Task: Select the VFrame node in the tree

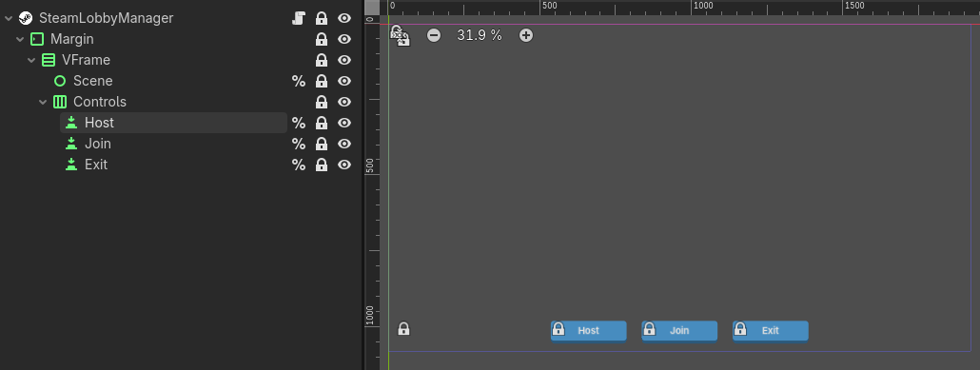Action: (x=87, y=60)
